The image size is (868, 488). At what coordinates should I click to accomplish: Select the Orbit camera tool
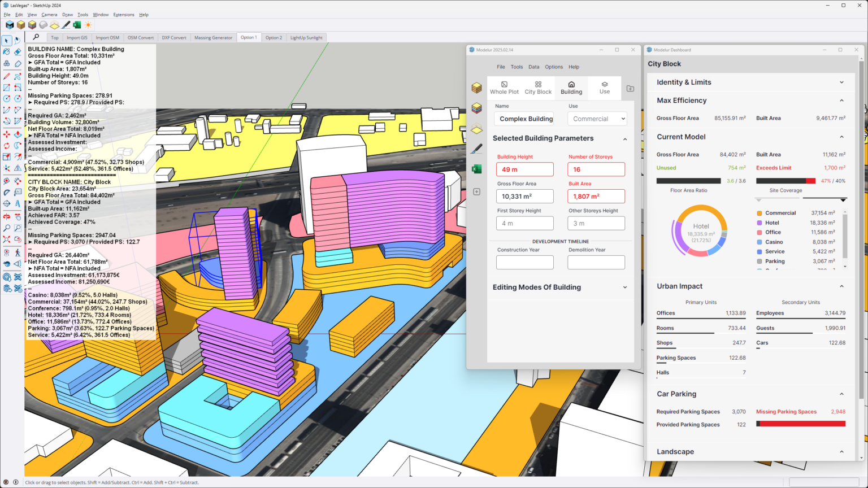tap(7, 215)
